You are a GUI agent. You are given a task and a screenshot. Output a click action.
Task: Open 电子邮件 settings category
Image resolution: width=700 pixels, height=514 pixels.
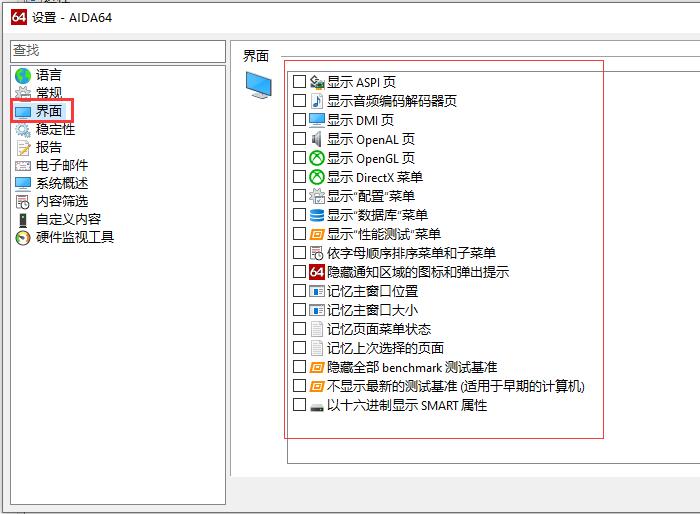click(x=62, y=166)
